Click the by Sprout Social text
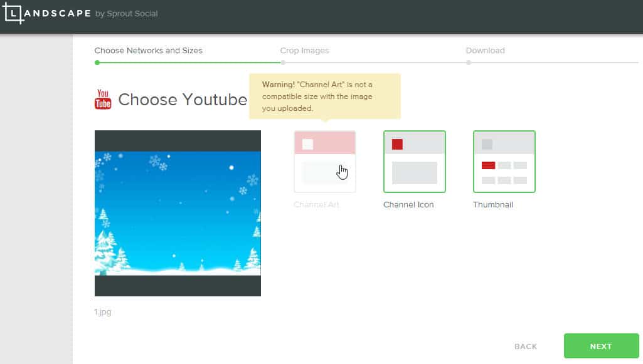 (x=126, y=14)
